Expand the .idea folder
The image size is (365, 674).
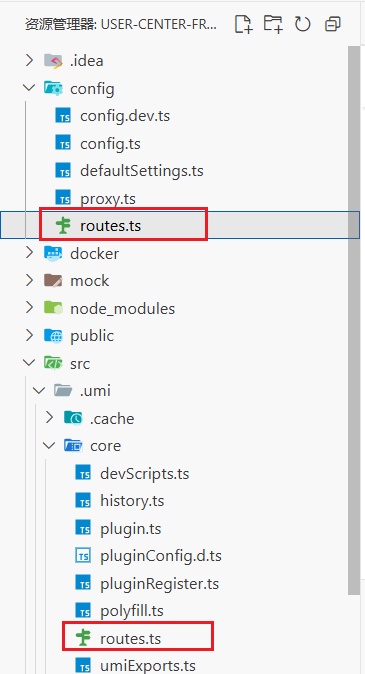point(29,61)
